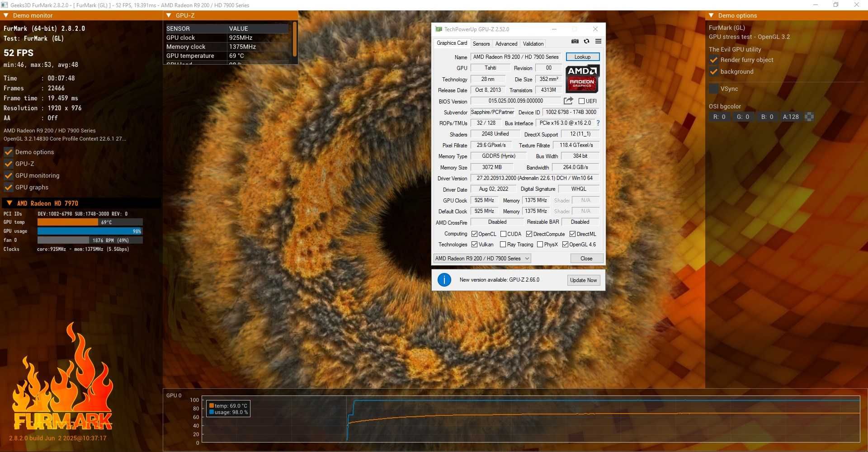Switch to the Sensors tab
This screenshot has width=868, height=452.
481,44
